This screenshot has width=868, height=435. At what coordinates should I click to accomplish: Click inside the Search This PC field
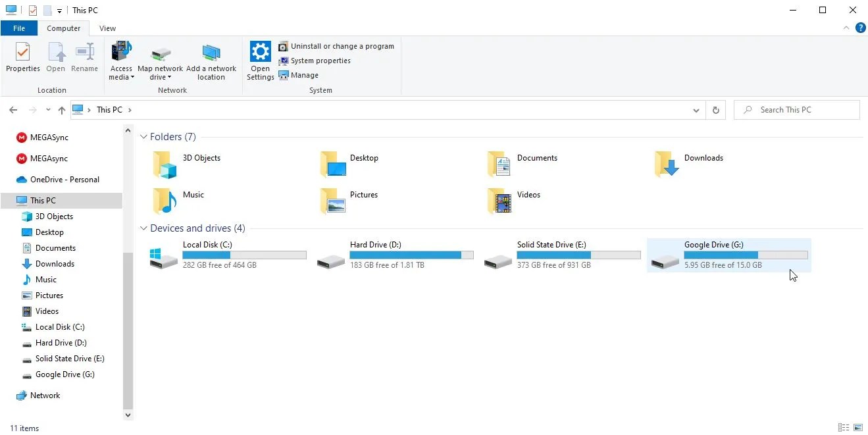coord(796,109)
